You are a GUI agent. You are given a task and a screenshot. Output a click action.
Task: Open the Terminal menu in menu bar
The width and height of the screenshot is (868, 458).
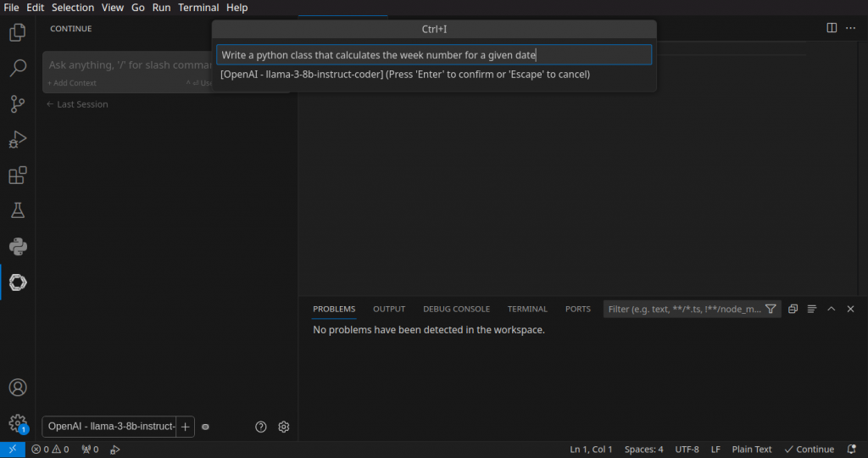(198, 8)
